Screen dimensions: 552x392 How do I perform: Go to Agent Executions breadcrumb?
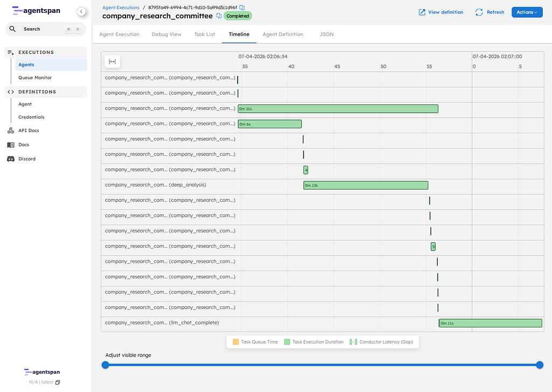click(121, 8)
